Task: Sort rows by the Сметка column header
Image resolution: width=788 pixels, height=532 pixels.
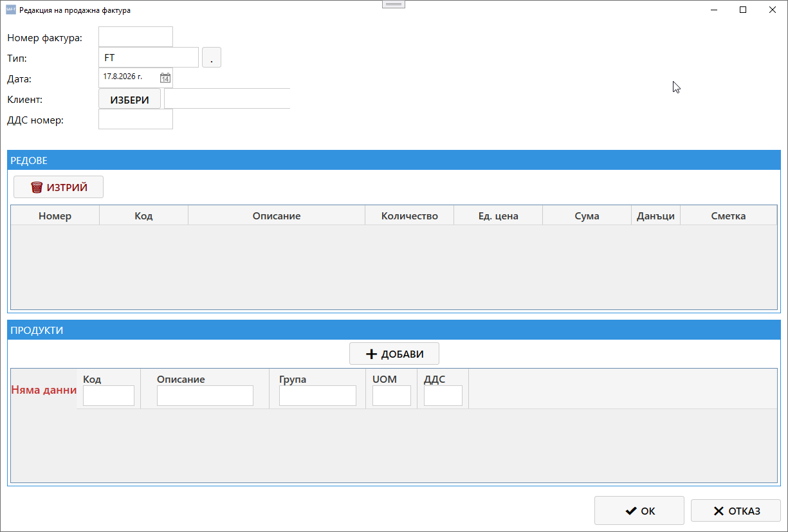Action: click(729, 216)
